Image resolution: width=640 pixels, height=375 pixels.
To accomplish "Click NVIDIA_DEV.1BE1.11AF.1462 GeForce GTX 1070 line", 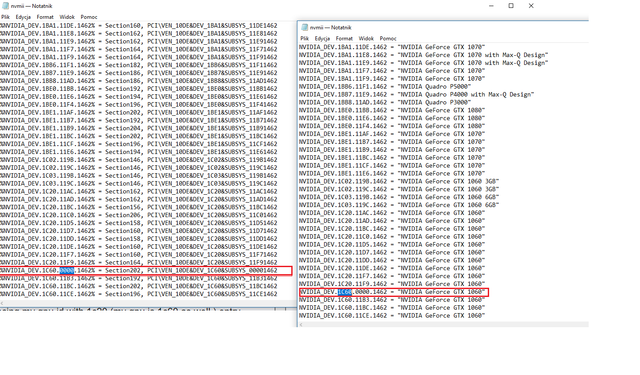I will click(x=392, y=134).
